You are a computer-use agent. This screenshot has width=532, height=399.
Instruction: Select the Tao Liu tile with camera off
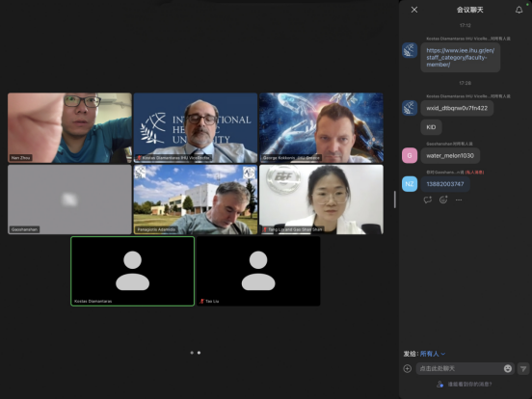[x=258, y=272]
